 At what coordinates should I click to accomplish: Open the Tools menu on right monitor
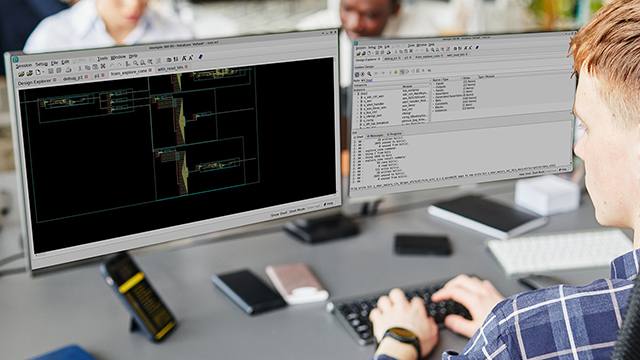point(411,46)
